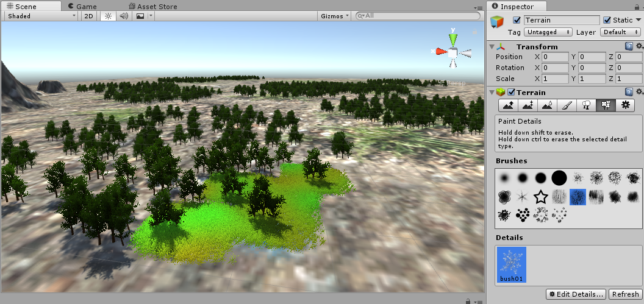Uncheck the Terrain object active checkbox
Image resolution: width=644 pixels, height=304 pixels.
(x=517, y=20)
